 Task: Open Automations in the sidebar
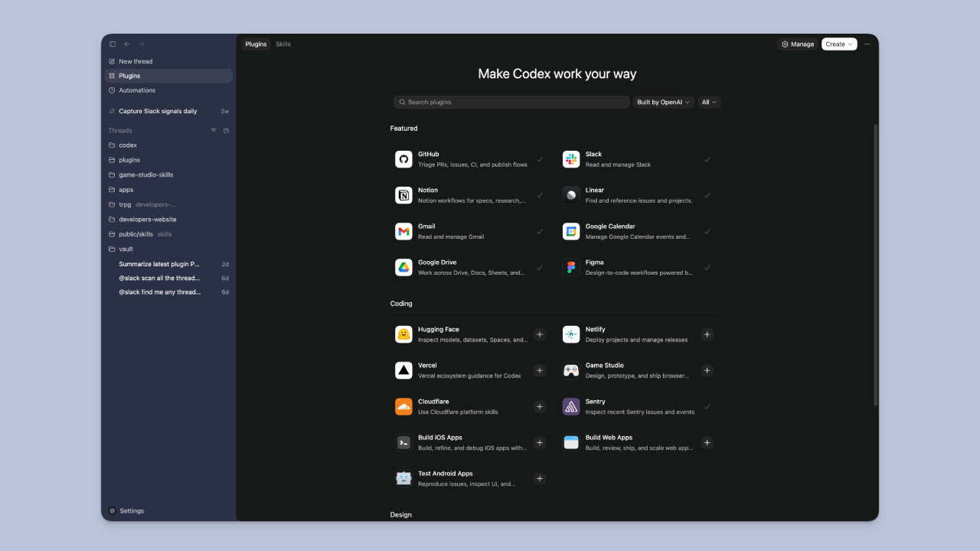pyautogui.click(x=137, y=90)
